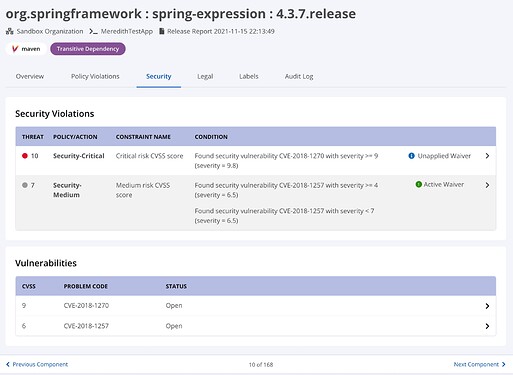Click the Transitive Dependency badge
Viewport: 513px width, 375px height.
coord(88,49)
